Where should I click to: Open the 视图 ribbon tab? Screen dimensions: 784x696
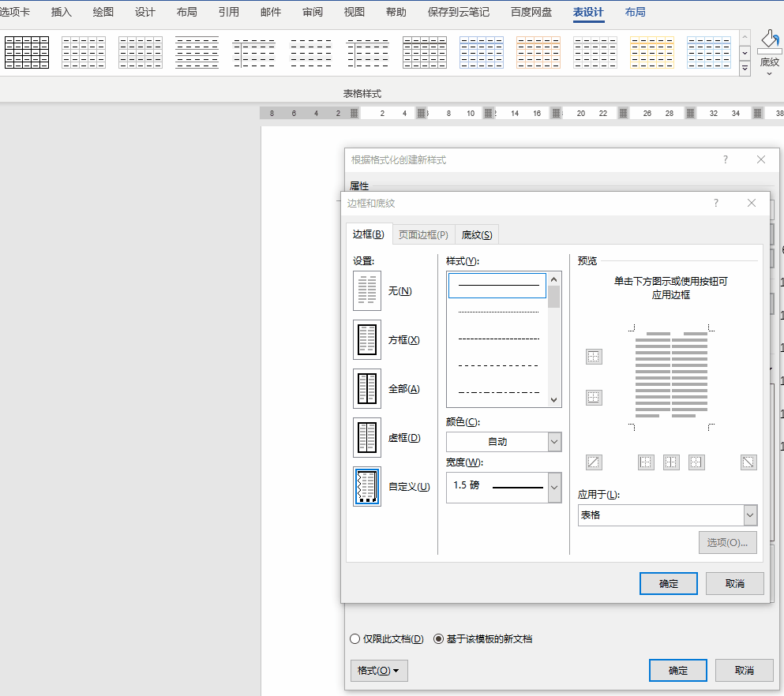(x=354, y=12)
